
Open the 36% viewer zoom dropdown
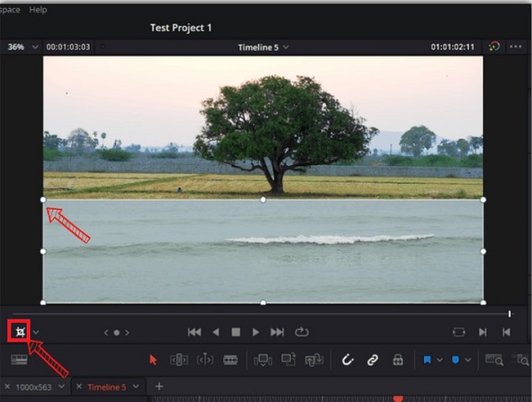[35, 47]
